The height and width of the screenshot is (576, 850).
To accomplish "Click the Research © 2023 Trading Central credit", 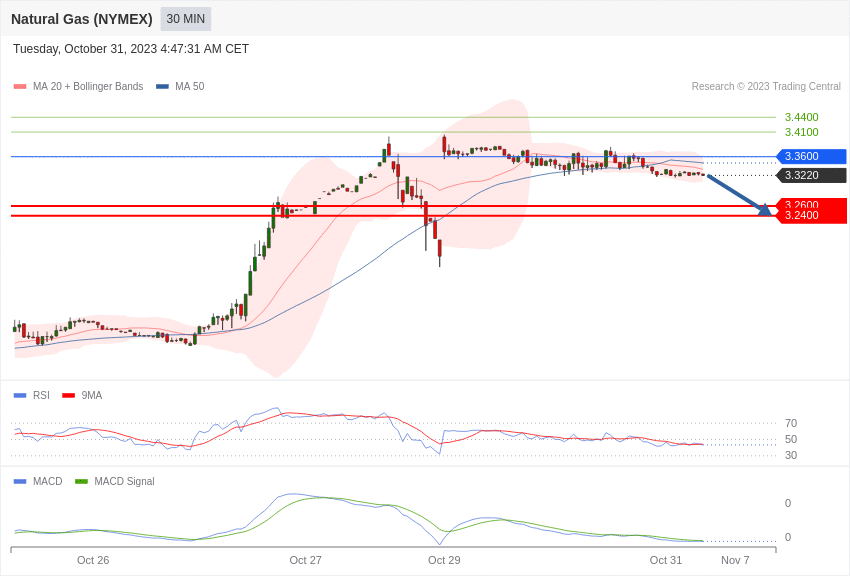I will coord(766,87).
